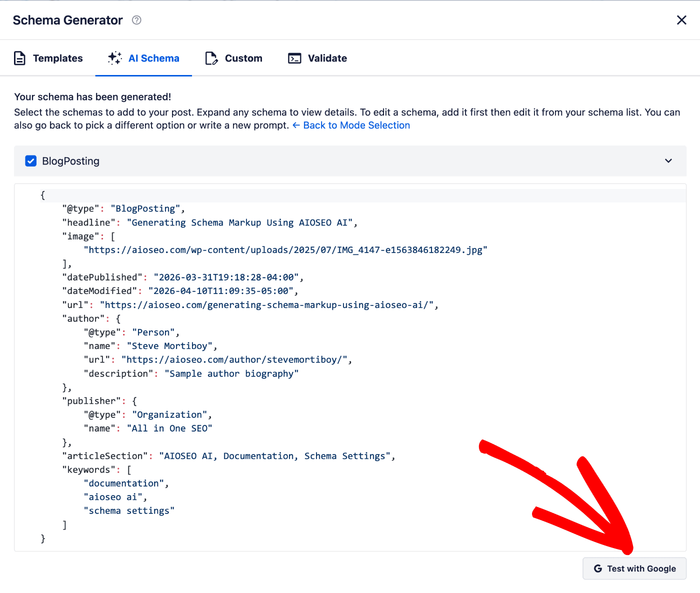Click the left arrow before Back to Mode Selection
The width and height of the screenshot is (700, 593).
pyautogui.click(x=296, y=125)
